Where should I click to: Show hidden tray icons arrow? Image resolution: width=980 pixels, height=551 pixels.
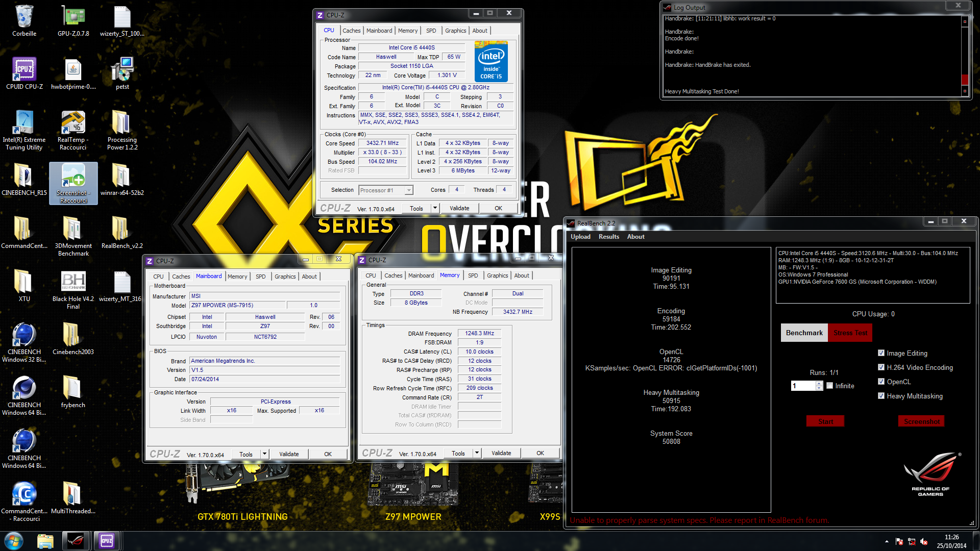pos(887,542)
